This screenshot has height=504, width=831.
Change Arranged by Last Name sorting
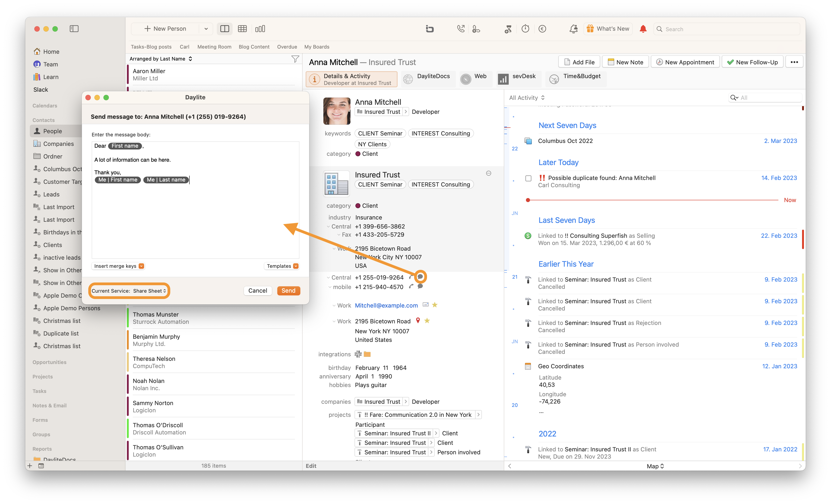161,59
